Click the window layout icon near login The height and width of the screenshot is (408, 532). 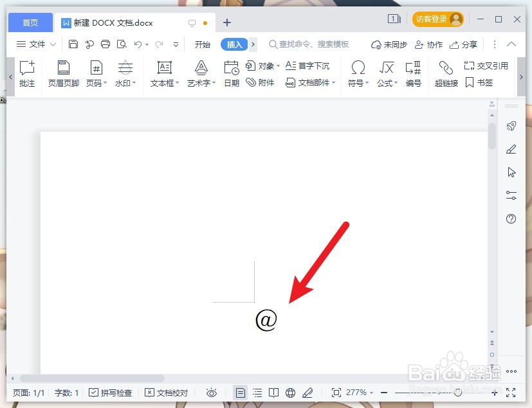[x=394, y=19]
